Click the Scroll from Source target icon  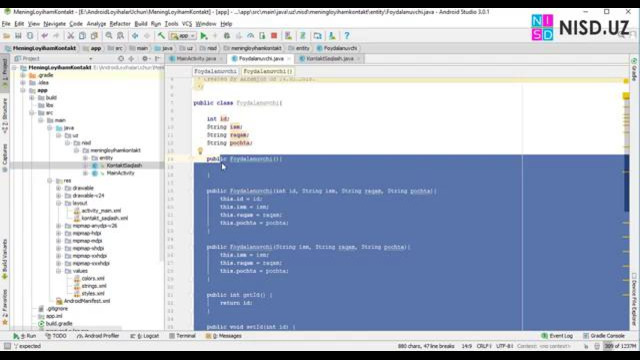(121, 59)
